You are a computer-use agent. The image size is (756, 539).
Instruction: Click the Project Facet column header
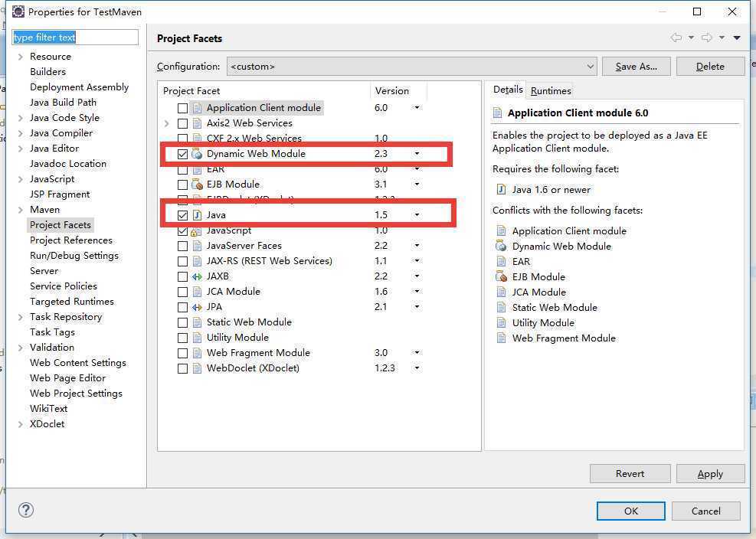264,90
